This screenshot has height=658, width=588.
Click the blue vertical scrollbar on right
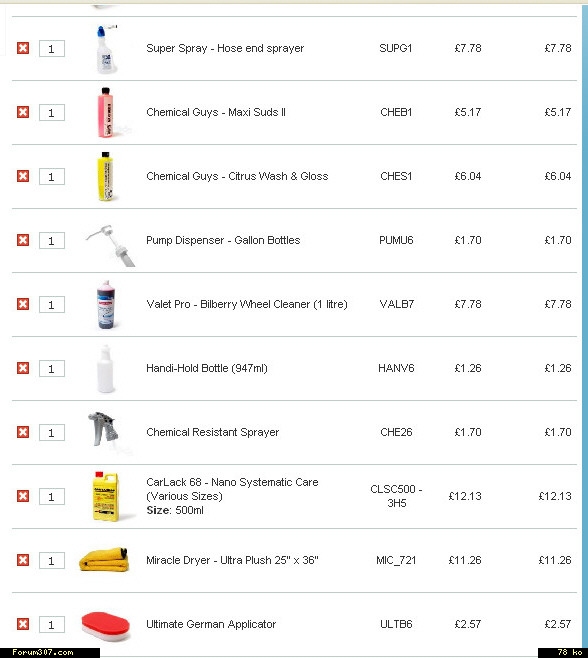click(585, 327)
